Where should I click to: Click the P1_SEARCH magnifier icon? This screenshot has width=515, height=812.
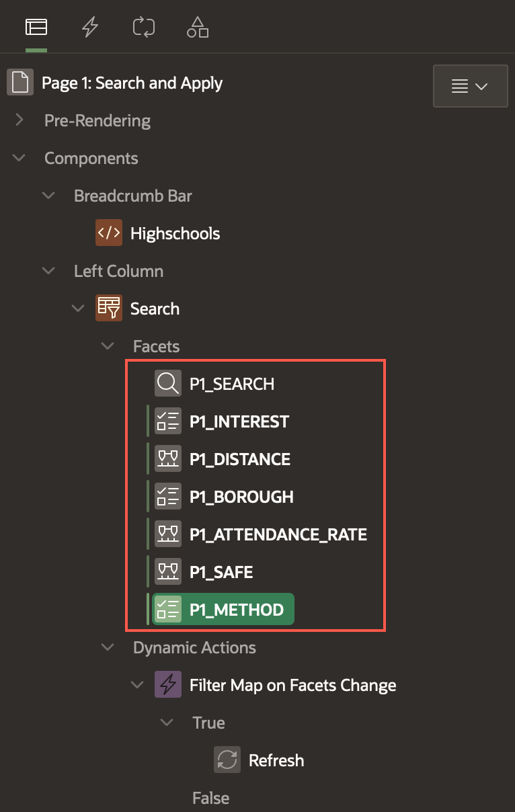pyautogui.click(x=168, y=384)
